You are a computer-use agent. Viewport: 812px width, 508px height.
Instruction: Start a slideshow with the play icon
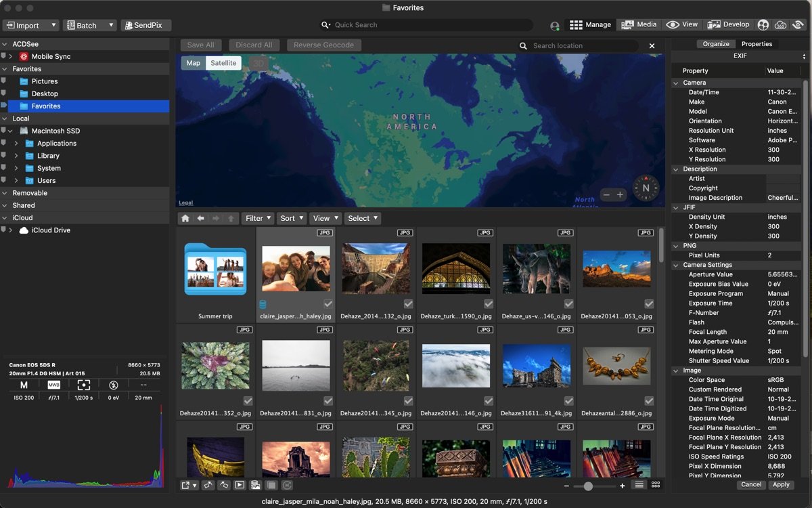pyautogui.click(x=241, y=485)
